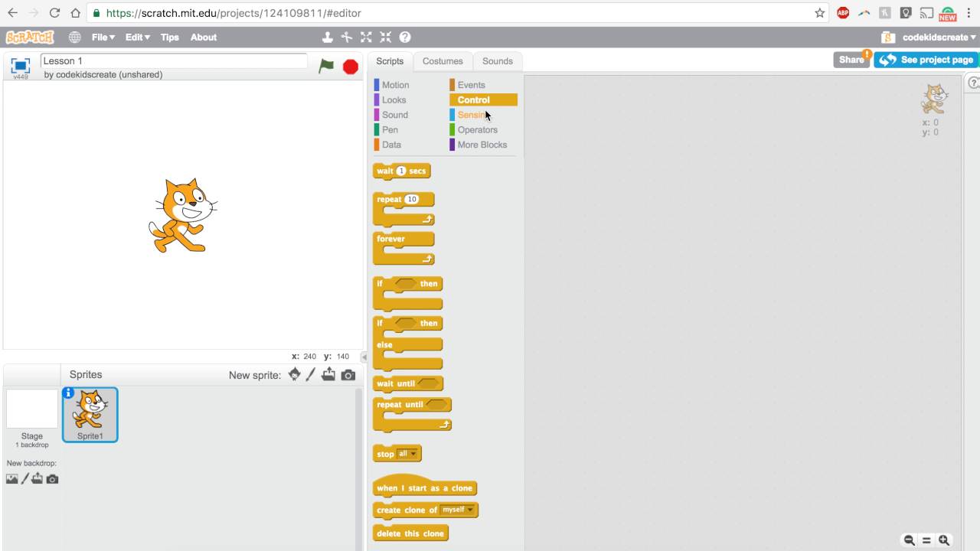980x551 pixels.
Task: Click the red stop sign button
Action: coord(351,67)
